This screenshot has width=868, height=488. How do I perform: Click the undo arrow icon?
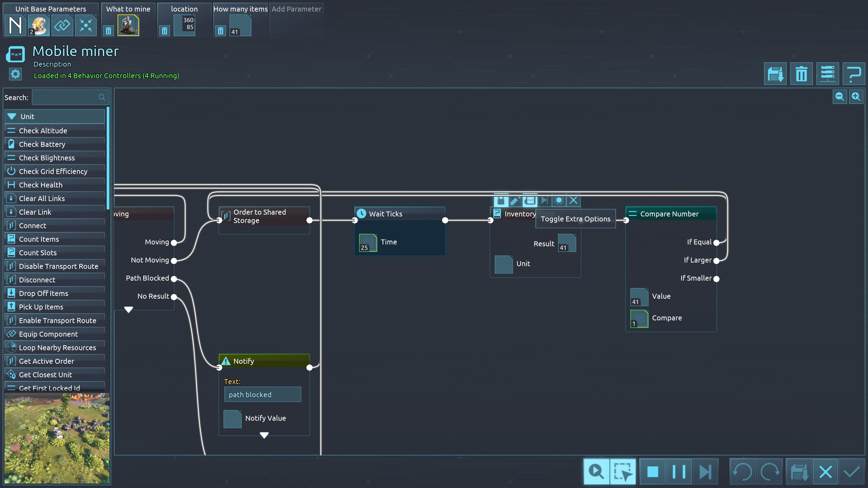[x=743, y=472]
